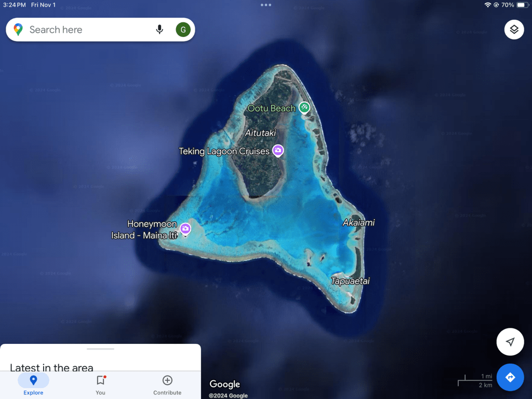Tap Honeymoon Island camera marker
The height and width of the screenshot is (399, 532).
(185, 229)
